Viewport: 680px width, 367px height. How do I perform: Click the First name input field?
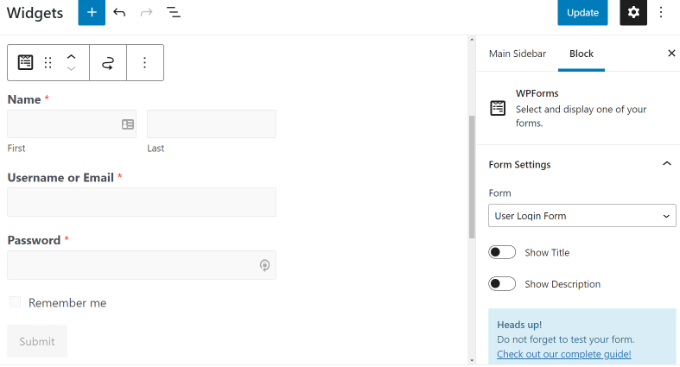tap(72, 124)
